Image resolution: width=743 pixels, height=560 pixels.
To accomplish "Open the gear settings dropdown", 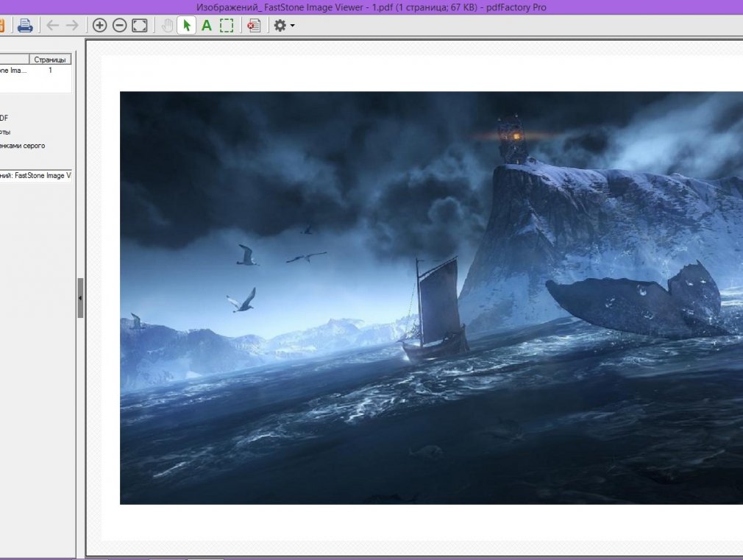I will tap(284, 25).
